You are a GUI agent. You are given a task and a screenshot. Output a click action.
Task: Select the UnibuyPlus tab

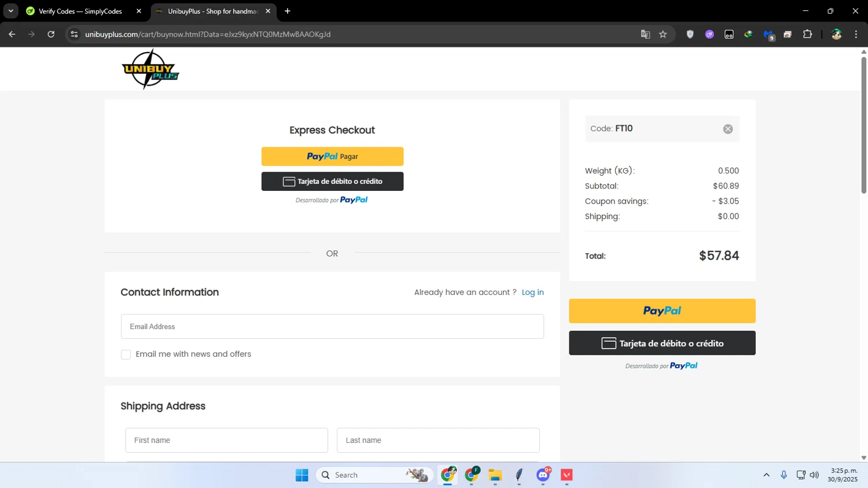213,11
